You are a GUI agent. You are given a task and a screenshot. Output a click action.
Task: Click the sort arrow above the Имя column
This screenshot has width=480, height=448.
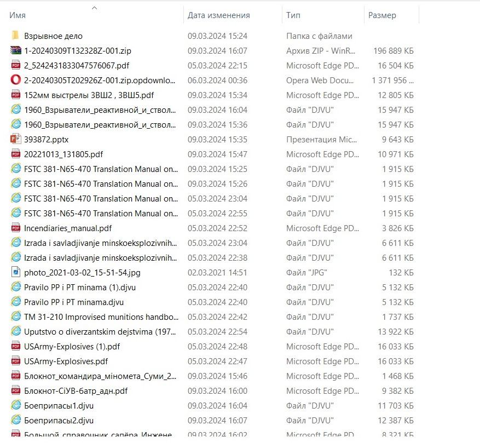95,8
